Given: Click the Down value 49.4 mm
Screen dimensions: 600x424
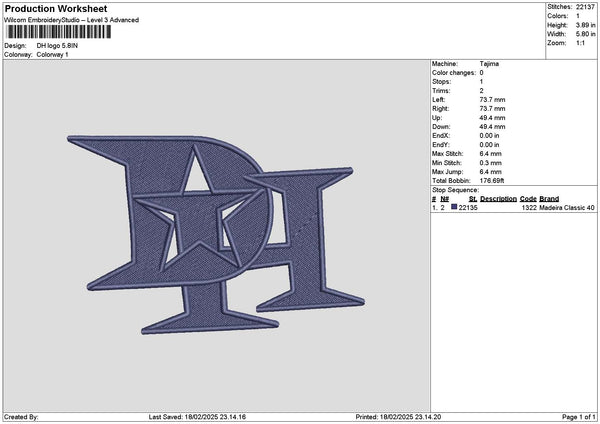Looking at the screenshot, I should [492, 127].
